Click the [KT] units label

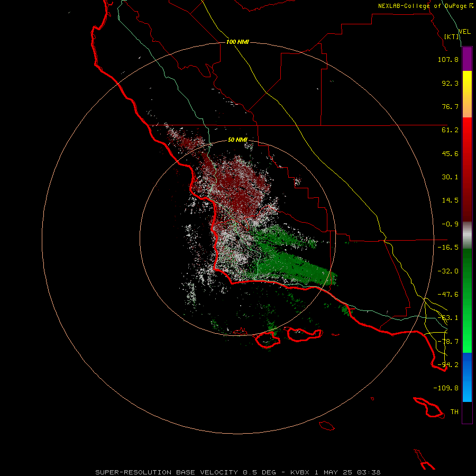(x=452, y=36)
